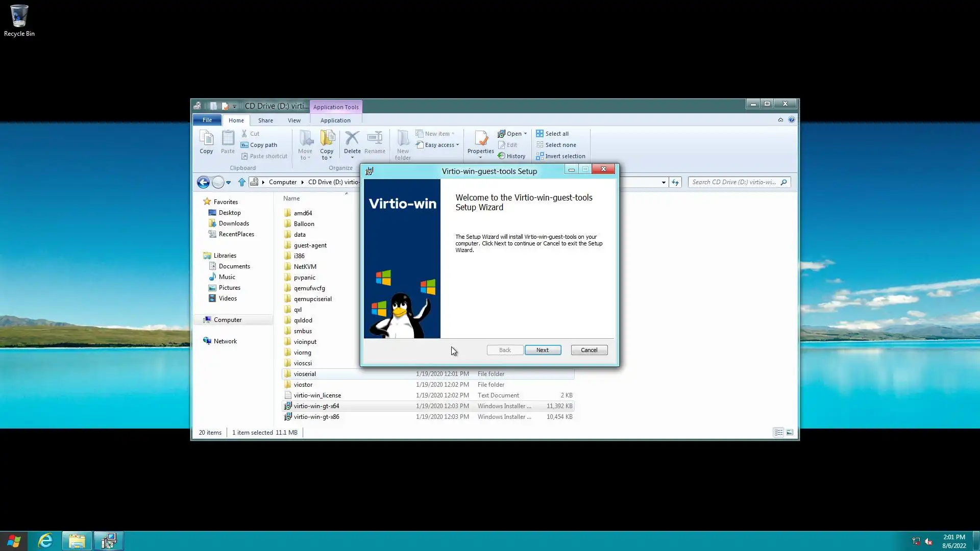Open the recent locations dropdown arrow
The width and height of the screenshot is (980, 551).
click(x=229, y=182)
